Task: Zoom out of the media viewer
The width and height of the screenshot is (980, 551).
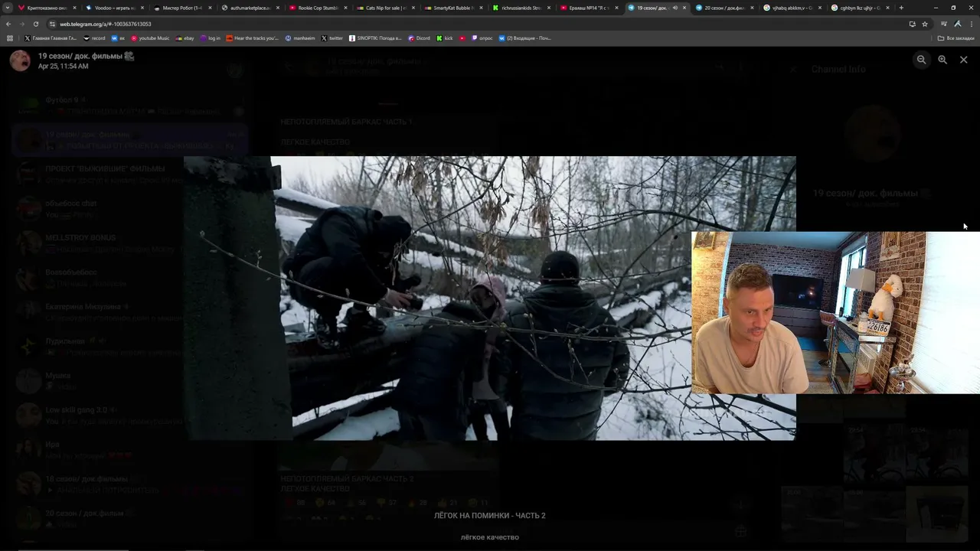Action: tap(922, 60)
